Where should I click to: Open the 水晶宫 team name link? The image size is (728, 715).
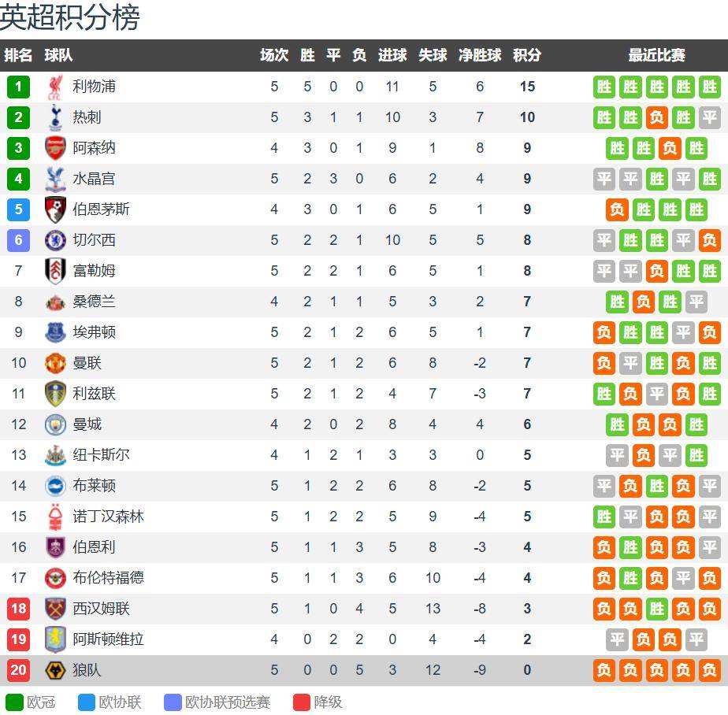[94, 179]
